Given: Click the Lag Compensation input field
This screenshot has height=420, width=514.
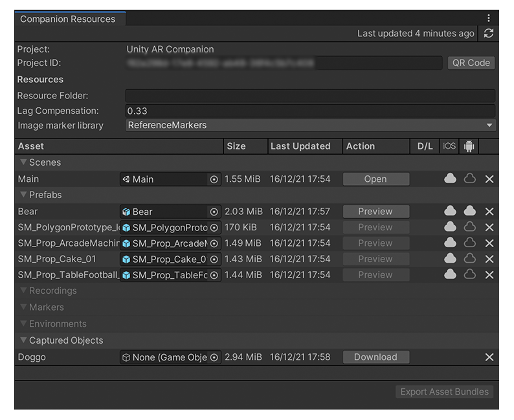Looking at the screenshot, I should point(310,111).
